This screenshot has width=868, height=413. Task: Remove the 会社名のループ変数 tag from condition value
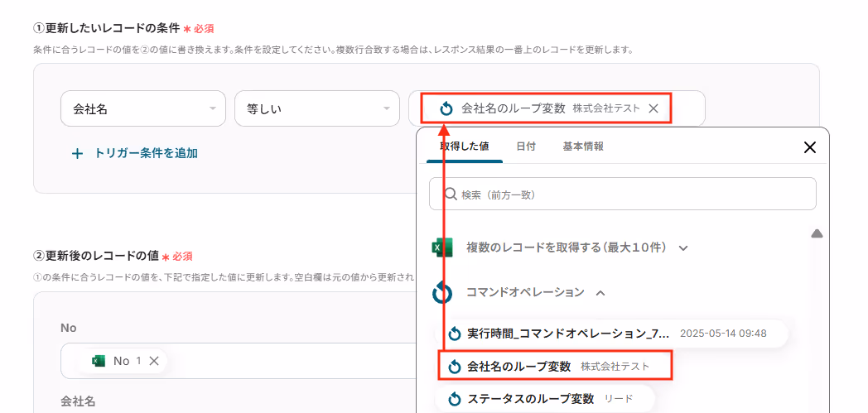coord(653,108)
